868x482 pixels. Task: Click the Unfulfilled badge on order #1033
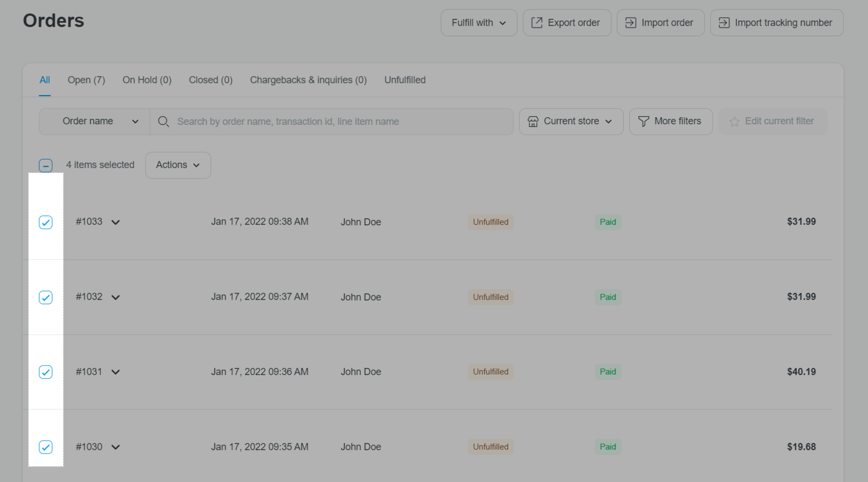(491, 222)
